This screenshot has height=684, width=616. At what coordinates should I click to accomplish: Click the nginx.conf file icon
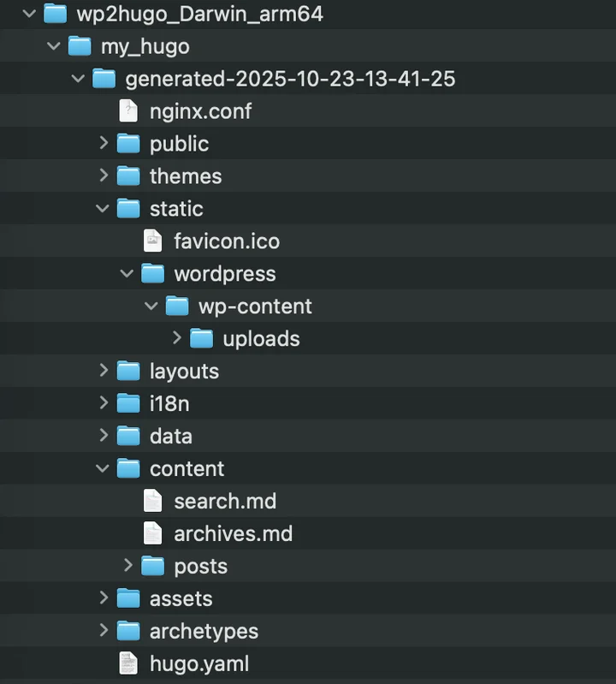tap(128, 111)
